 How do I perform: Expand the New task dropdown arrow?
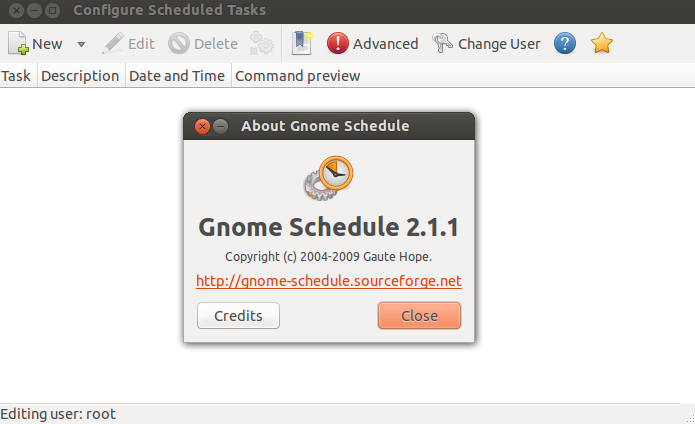[81, 44]
